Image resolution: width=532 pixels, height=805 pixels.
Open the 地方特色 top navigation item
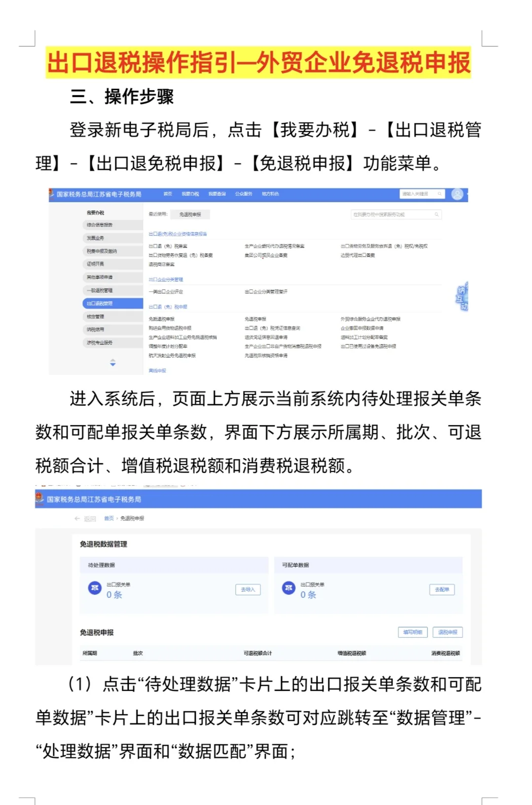[270, 194]
